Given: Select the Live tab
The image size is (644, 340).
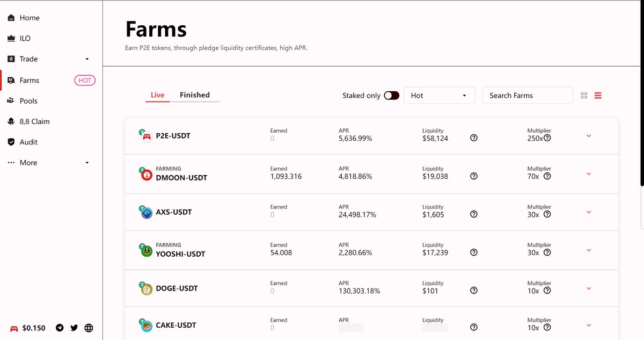Looking at the screenshot, I should (157, 95).
